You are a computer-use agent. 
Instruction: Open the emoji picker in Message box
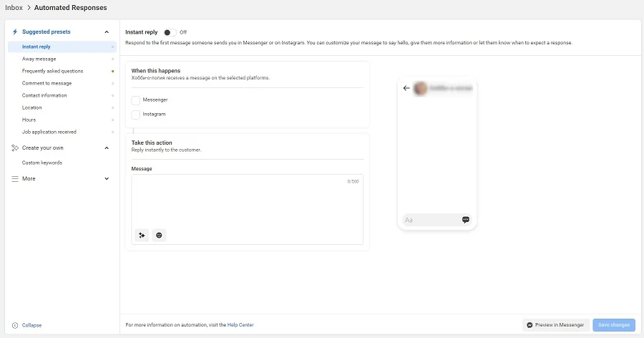click(x=159, y=235)
